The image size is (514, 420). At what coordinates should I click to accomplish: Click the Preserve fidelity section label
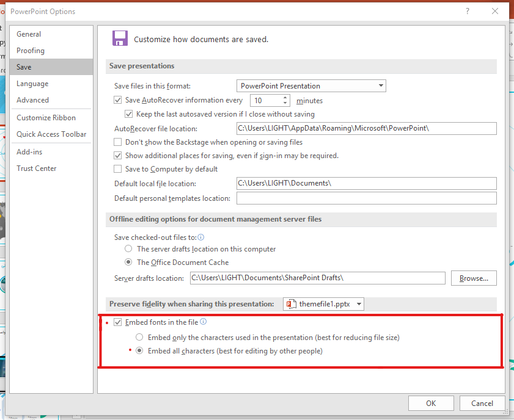click(192, 304)
